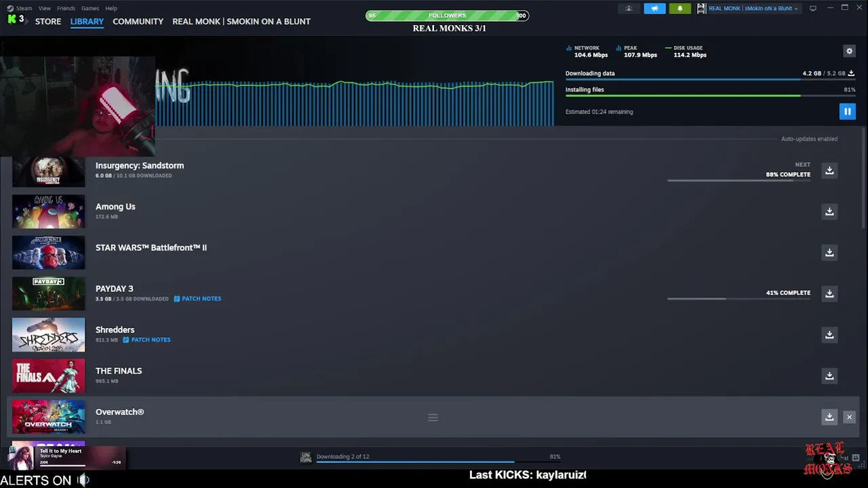Image resolution: width=868 pixels, height=488 pixels.
Task: Open the View menu
Action: coord(45,8)
